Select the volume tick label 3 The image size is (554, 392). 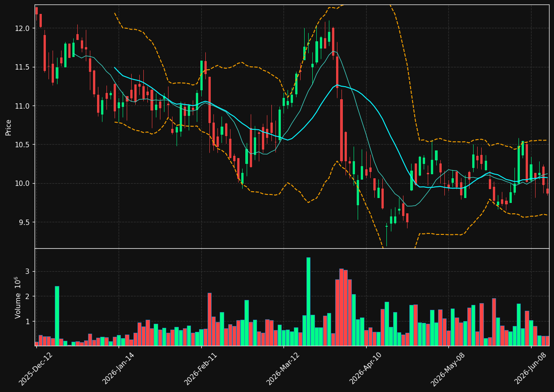[x=27, y=271]
